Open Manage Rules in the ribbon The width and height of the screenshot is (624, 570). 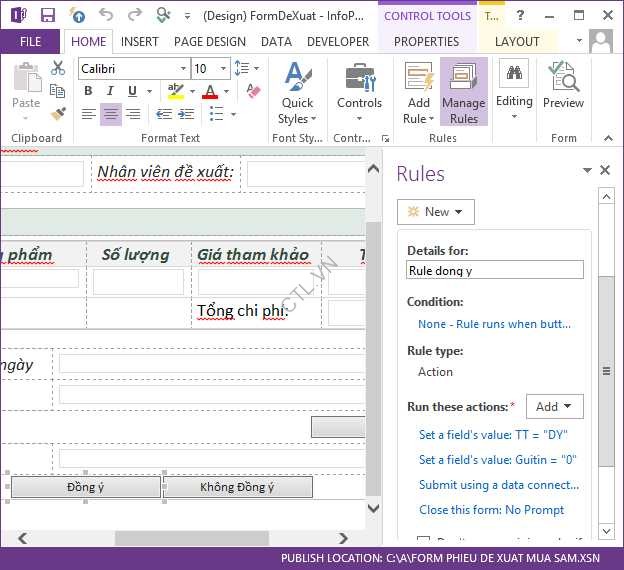pyautogui.click(x=463, y=96)
